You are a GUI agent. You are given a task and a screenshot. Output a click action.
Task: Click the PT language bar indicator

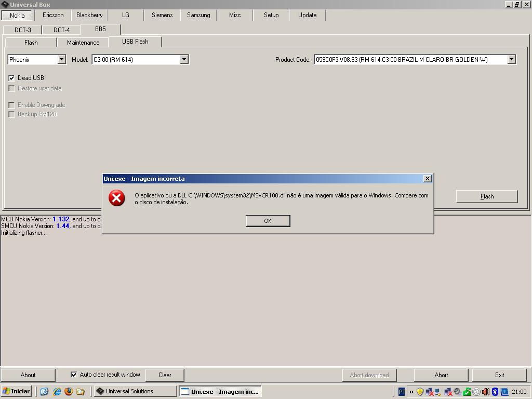coord(402,392)
